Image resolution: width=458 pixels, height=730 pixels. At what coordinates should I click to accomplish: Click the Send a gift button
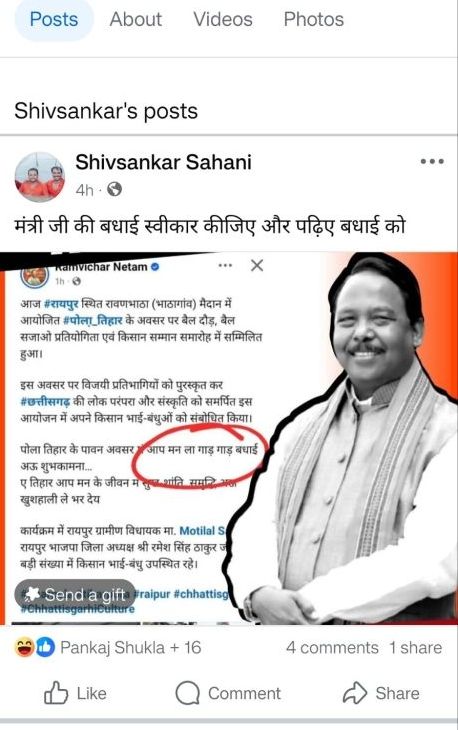tap(75, 594)
